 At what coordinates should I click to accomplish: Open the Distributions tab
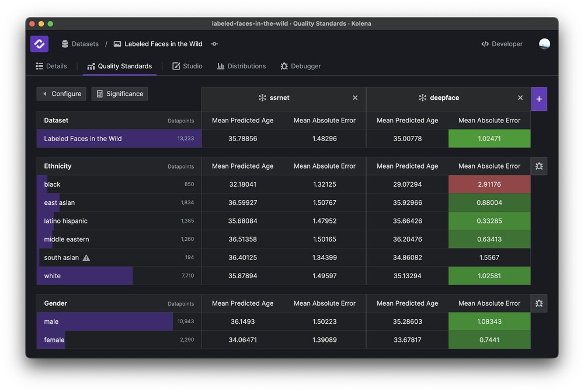point(242,66)
